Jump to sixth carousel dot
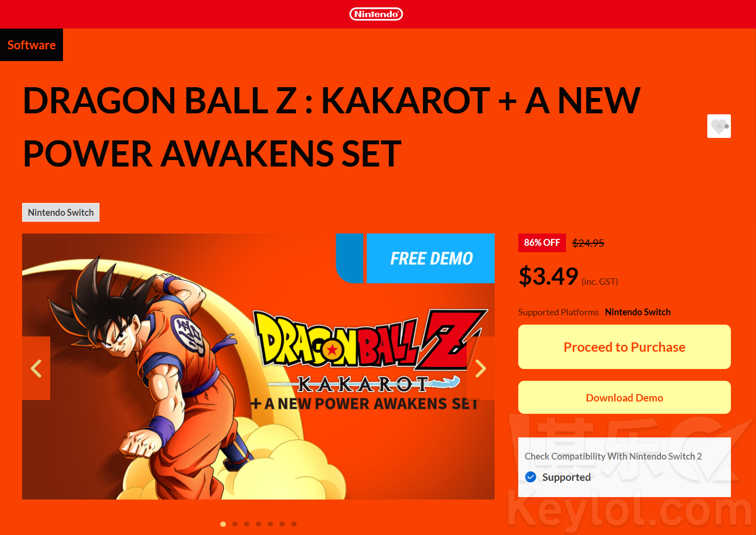This screenshot has width=756, height=535. coord(282,524)
